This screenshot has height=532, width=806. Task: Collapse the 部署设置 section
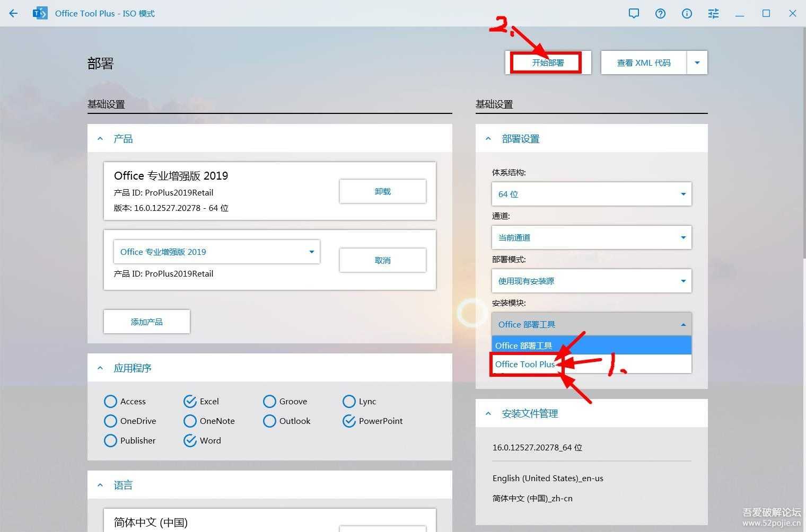click(488, 139)
